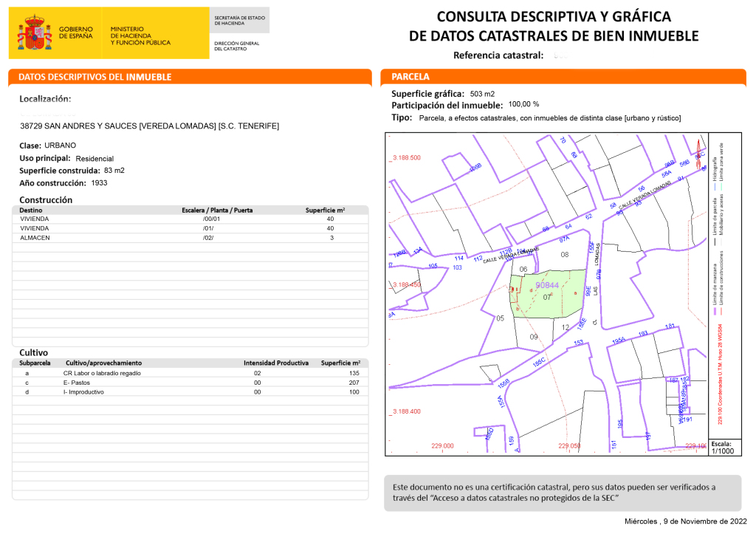Select the ALMACEN row in Construcción table
This screenshot has width=756, height=534.
[x=190, y=238]
